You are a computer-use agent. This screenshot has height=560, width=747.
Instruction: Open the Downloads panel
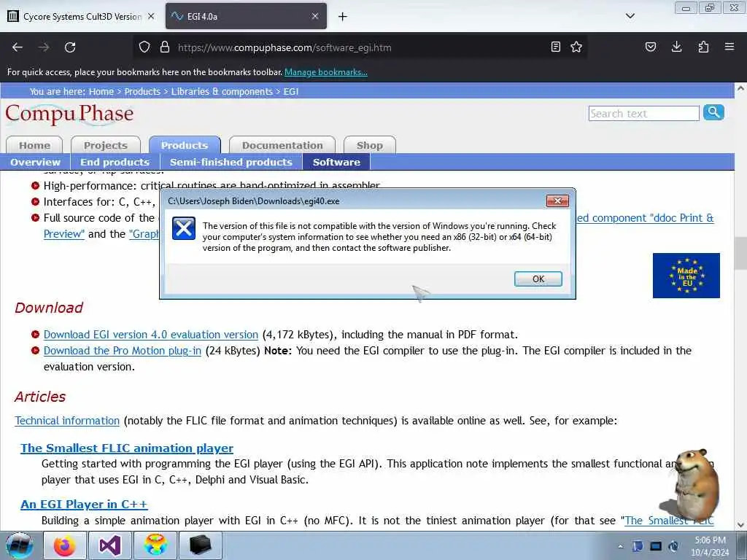coord(676,47)
